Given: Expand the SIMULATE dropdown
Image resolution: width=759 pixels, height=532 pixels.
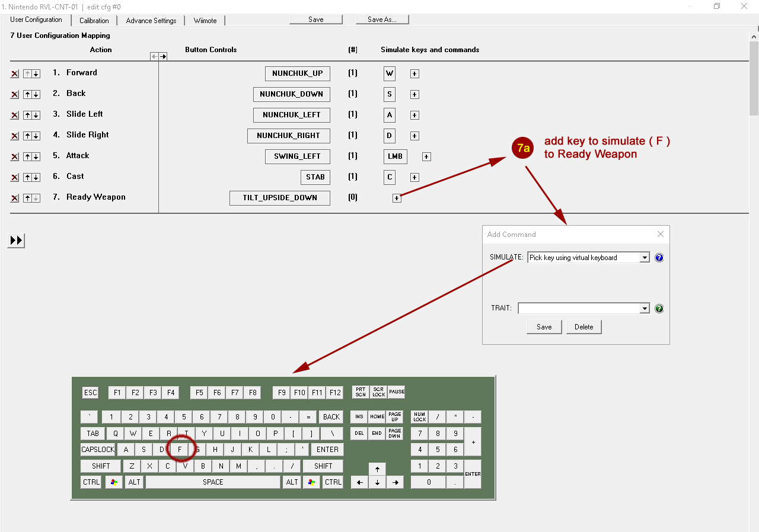Looking at the screenshot, I should [645, 258].
